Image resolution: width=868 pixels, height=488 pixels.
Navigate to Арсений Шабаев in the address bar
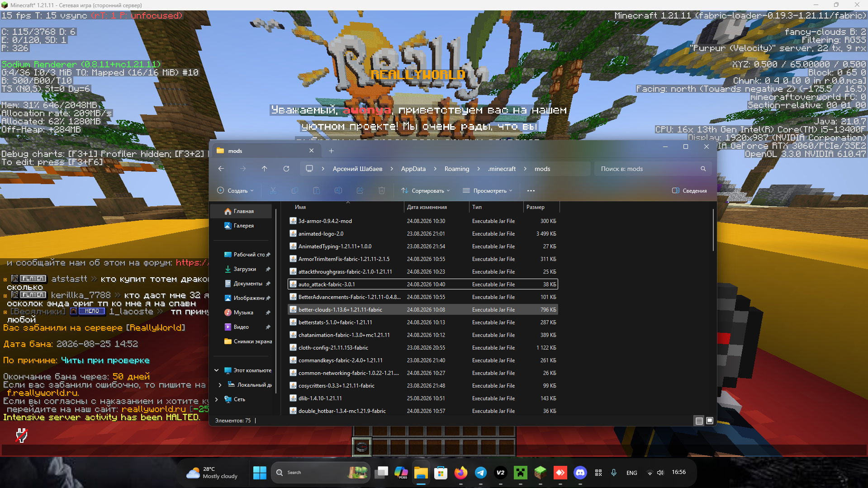tap(357, 169)
